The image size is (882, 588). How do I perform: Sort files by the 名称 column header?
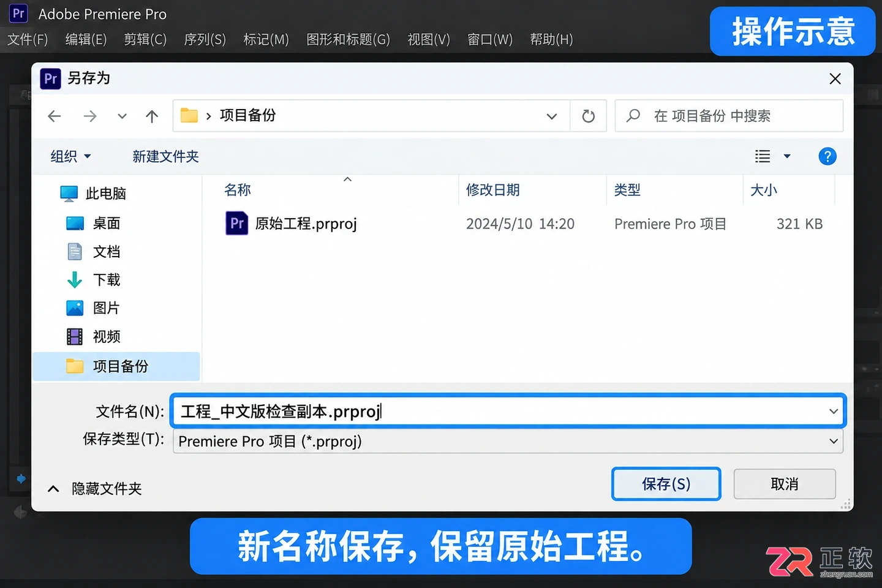[238, 190]
